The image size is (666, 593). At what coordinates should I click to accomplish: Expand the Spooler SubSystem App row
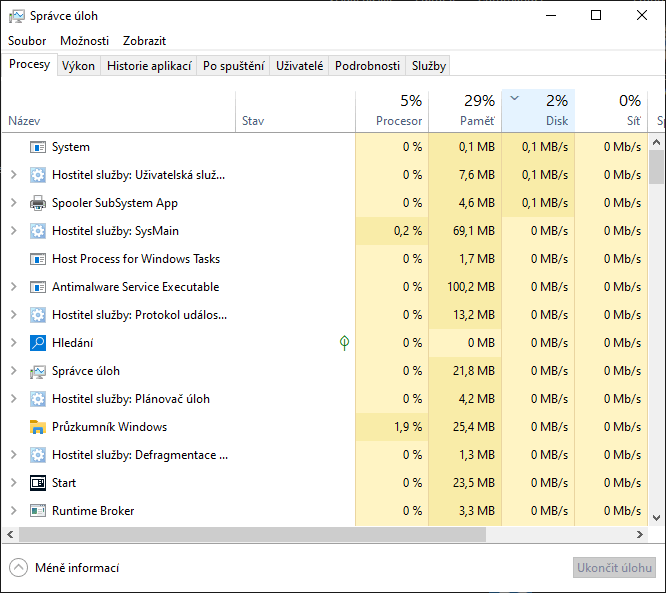(13, 203)
